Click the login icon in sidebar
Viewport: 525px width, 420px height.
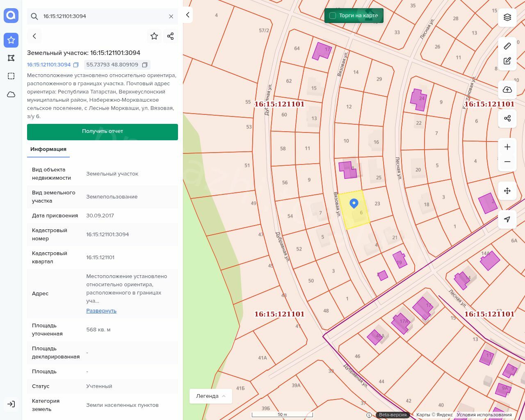pyautogui.click(x=11, y=404)
